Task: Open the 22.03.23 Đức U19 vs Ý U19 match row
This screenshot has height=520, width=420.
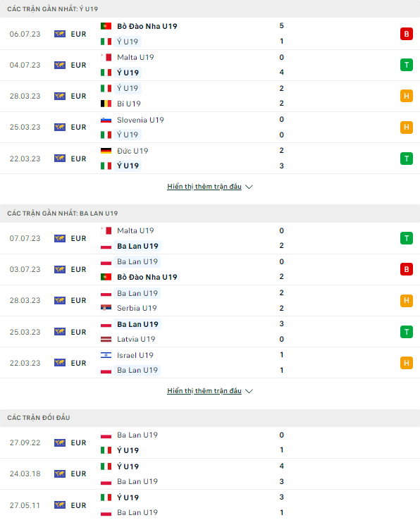Action: point(210,159)
